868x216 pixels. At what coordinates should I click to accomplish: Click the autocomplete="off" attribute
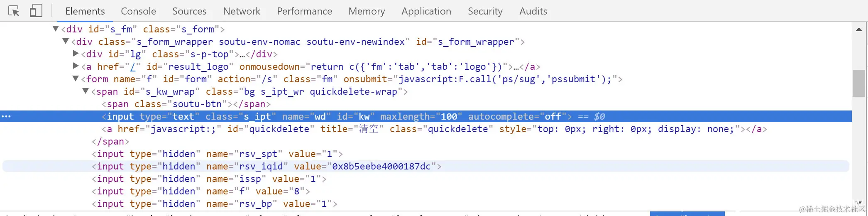[x=518, y=117]
